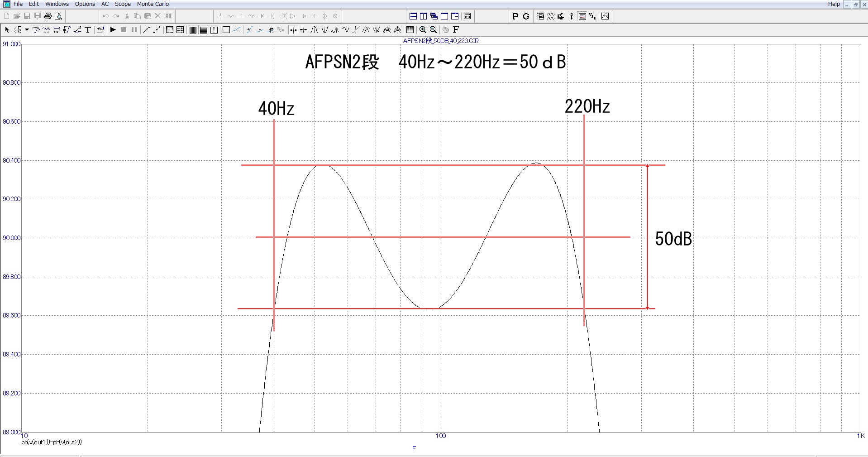Open the Options menu
868x457 pixels.
[85, 4]
